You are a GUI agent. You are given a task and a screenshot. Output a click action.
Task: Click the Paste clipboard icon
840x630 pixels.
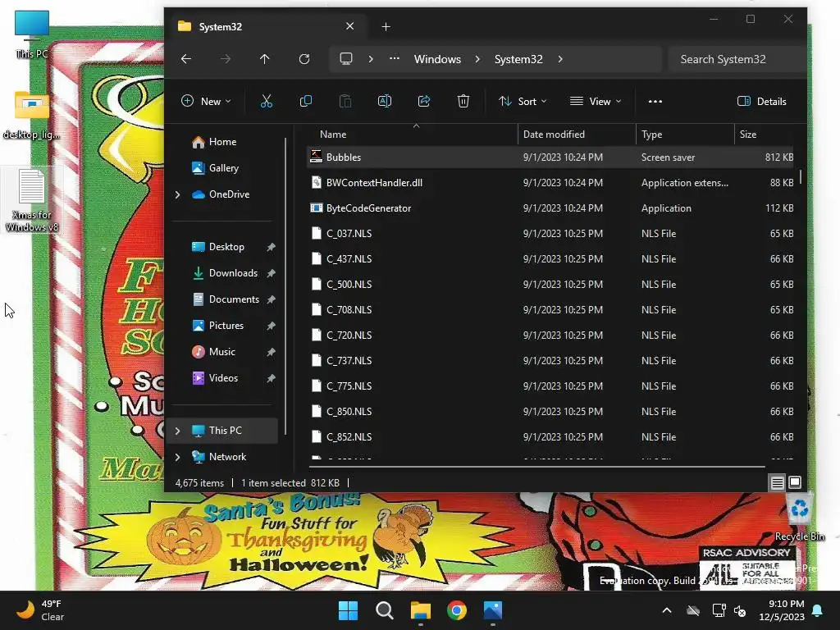coord(345,101)
